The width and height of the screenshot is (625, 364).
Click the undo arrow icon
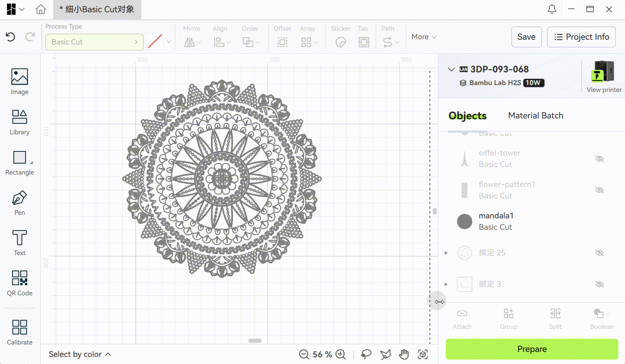tap(10, 37)
